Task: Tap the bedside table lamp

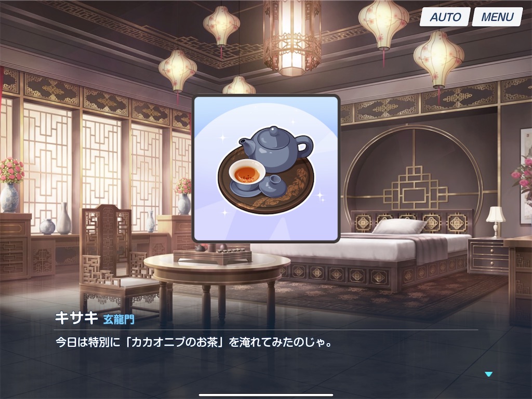Action: click(x=495, y=221)
